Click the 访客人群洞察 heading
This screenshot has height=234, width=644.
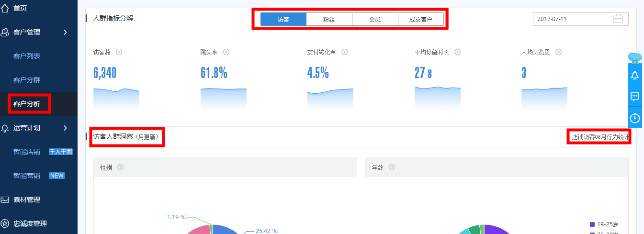(113, 136)
